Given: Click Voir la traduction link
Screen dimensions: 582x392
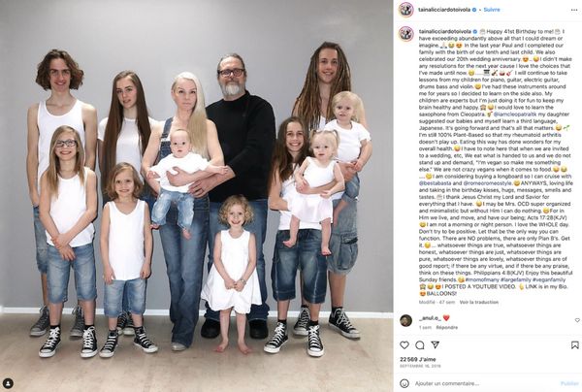Looking at the screenshot, I should coord(479,302).
